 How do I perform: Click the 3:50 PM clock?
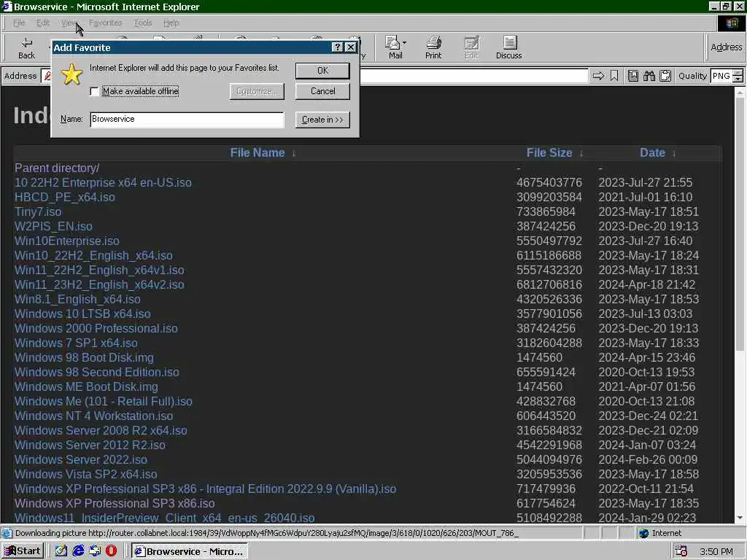[716, 551]
